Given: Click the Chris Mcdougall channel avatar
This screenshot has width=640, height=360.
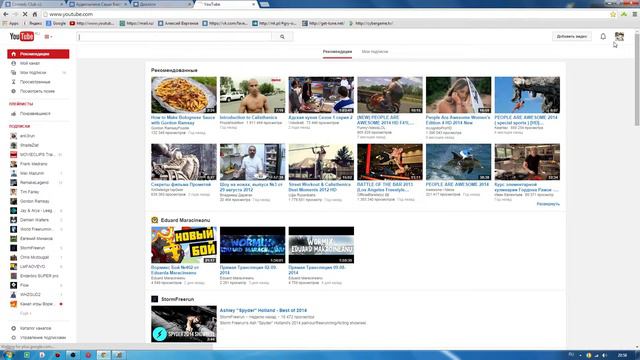Looking at the screenshot, I should click(13, 257).
